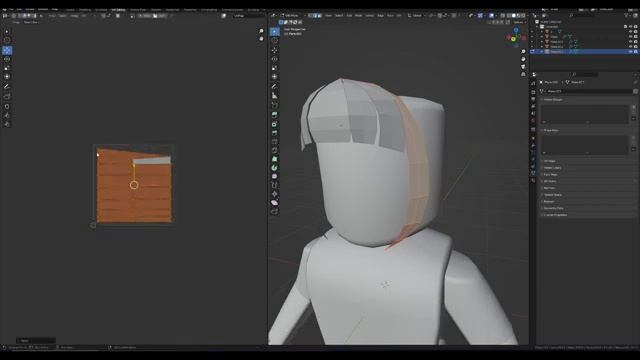Select the Knife tool
This screenshot has width=640, height=360.
coord(275,150)
